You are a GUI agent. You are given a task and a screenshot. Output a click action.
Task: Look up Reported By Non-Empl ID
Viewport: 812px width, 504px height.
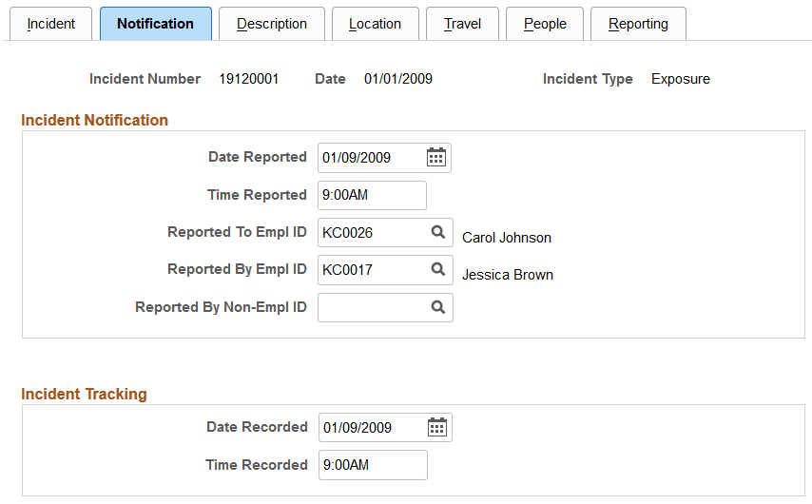click(438, 307)
